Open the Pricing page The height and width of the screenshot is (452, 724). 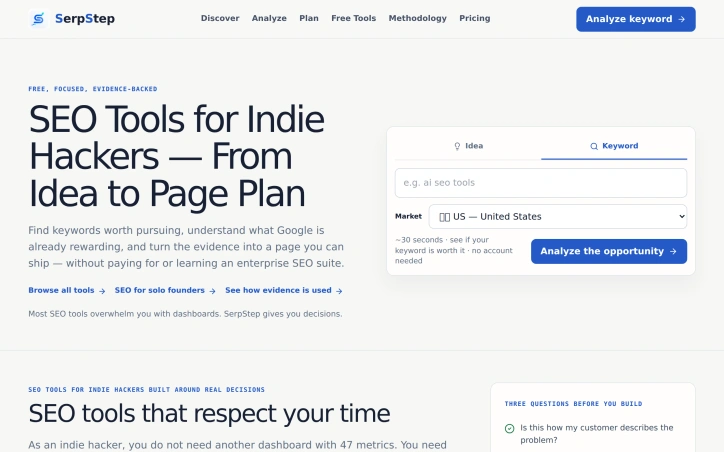pos(475,18)
